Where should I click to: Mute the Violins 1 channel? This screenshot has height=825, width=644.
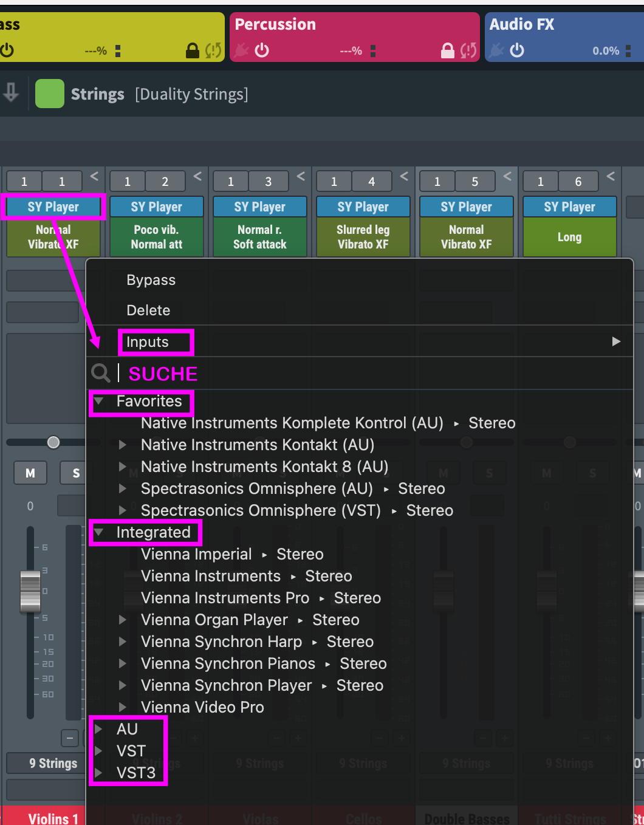pyautogui.click(x=30, y=473)
